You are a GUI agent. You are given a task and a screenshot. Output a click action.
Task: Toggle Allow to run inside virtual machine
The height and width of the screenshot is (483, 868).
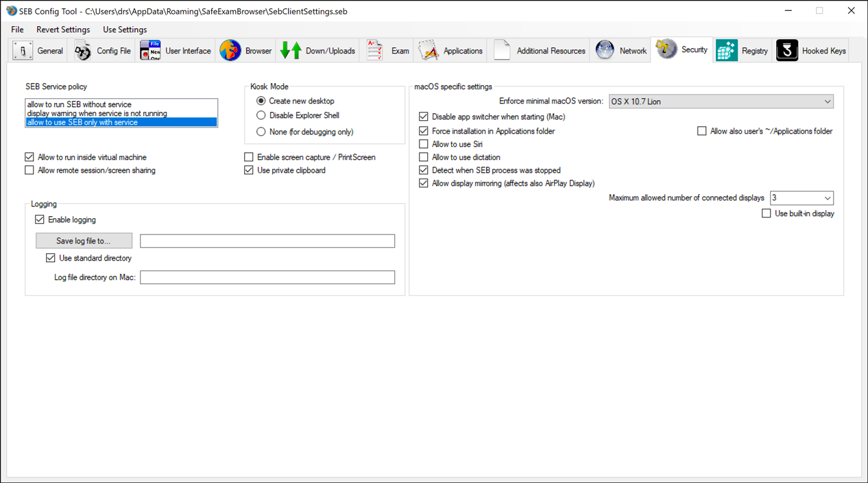click(x=29, y=157)
